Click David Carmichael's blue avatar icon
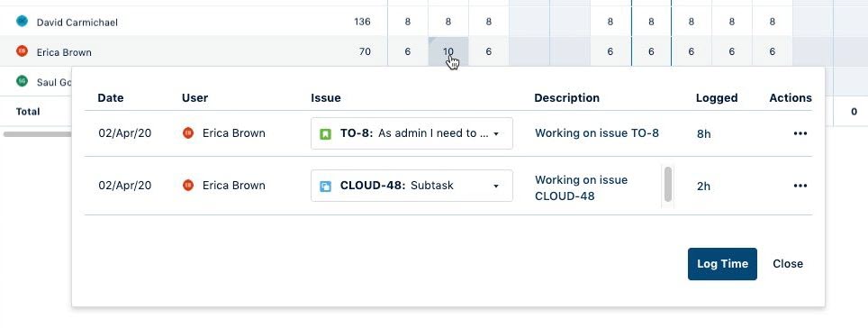868x328 pixels. click(x=23, y=22)
